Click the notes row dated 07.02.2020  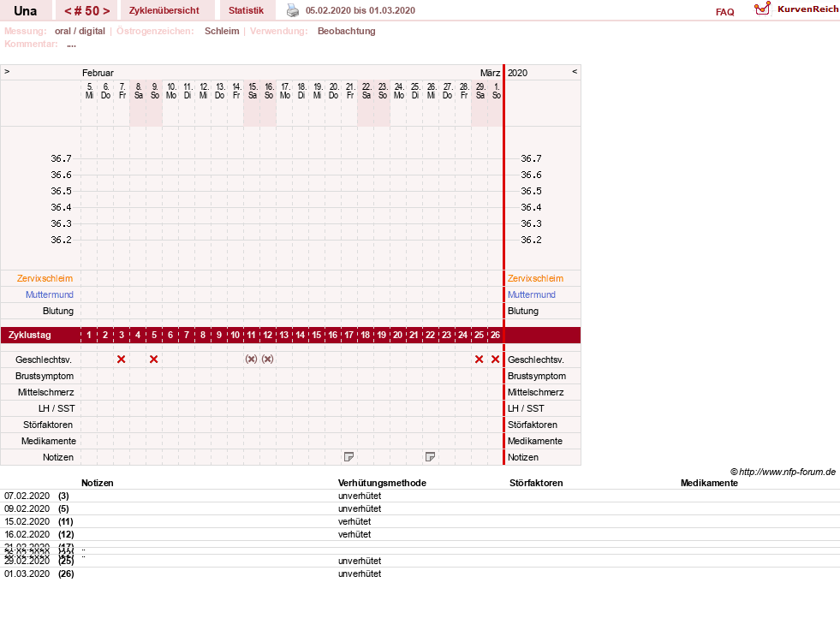pos(420,496)
